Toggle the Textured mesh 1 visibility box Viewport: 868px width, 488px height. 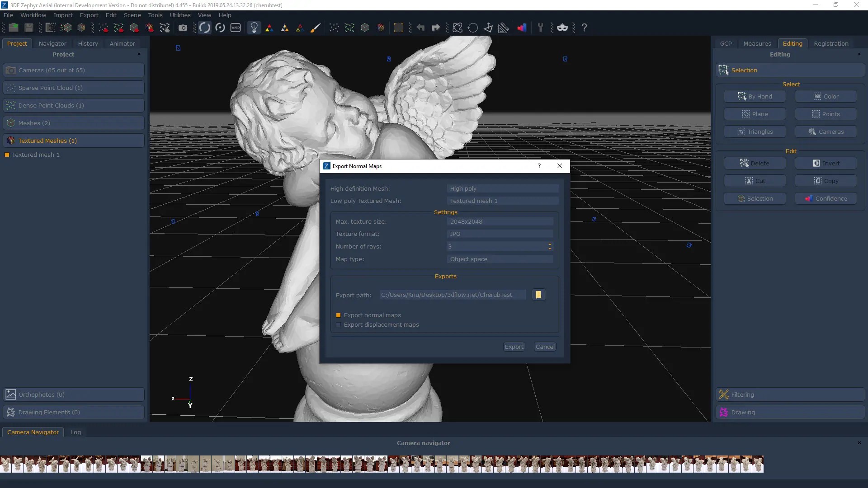(x=7, y=155)
